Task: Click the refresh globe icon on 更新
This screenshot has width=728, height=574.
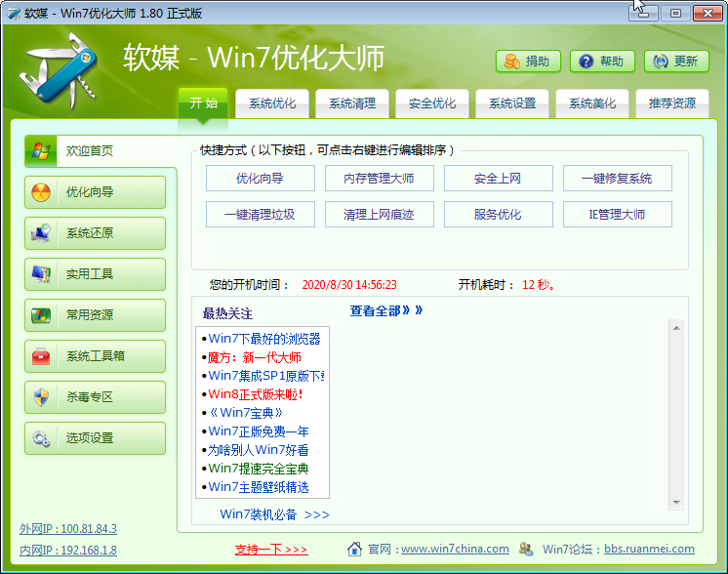Action: 661,61
